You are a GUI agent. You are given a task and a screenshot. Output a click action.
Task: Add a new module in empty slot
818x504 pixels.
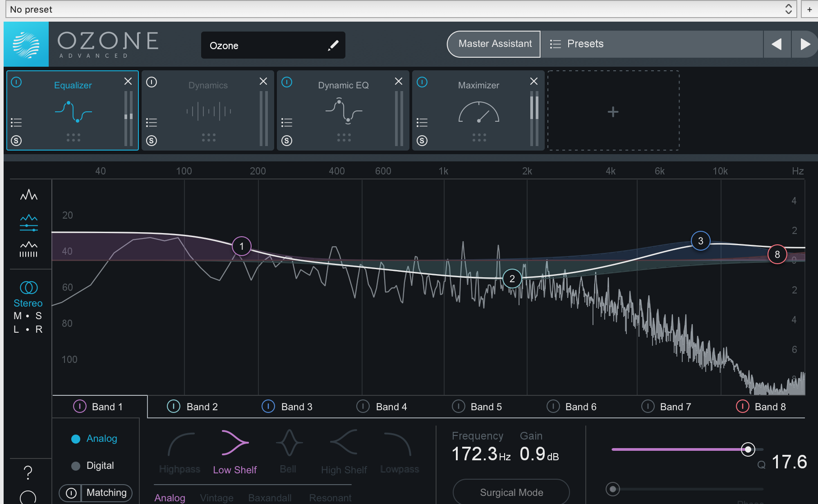613,111
